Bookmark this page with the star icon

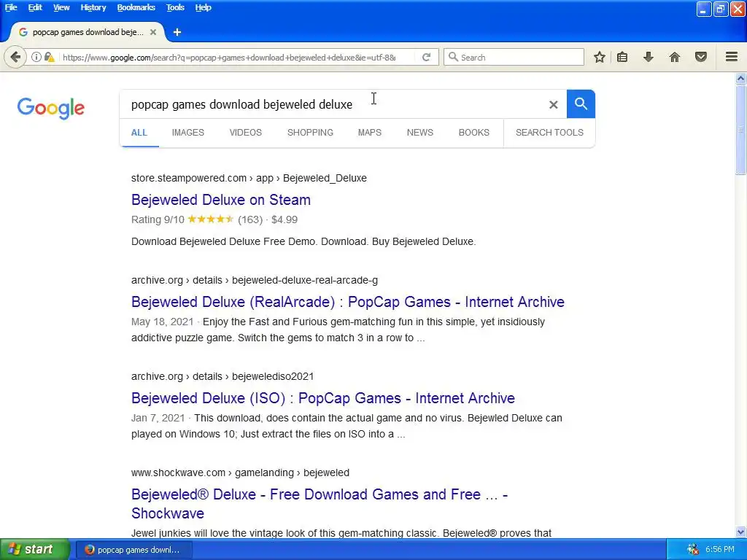click(600, 57)
